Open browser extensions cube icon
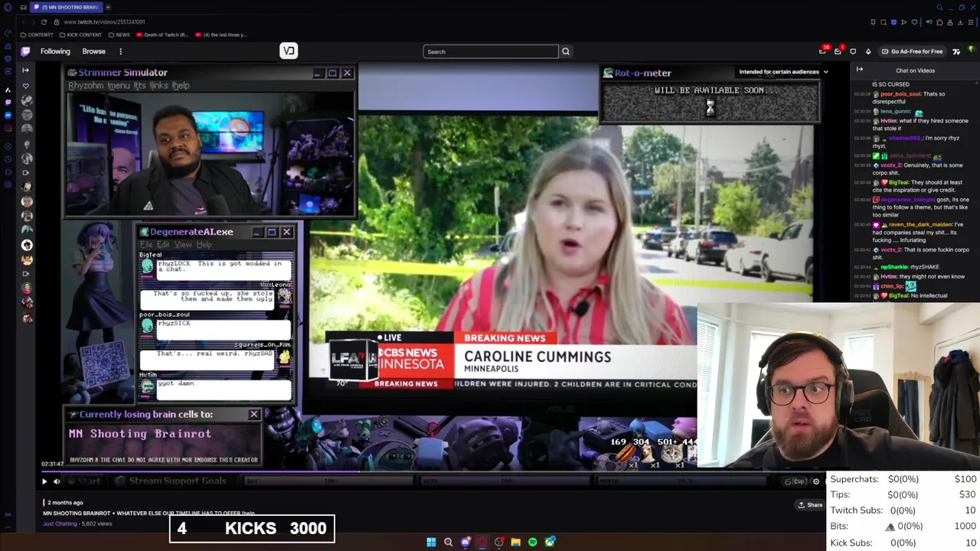980x551 pixels. pyautogui.click(x=939, y=22)
